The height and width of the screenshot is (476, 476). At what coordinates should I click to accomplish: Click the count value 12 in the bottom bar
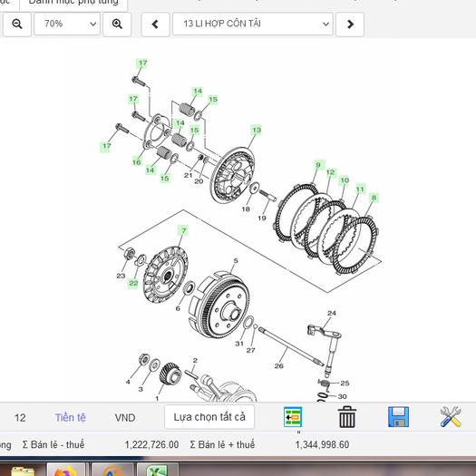tap(20, 418)
